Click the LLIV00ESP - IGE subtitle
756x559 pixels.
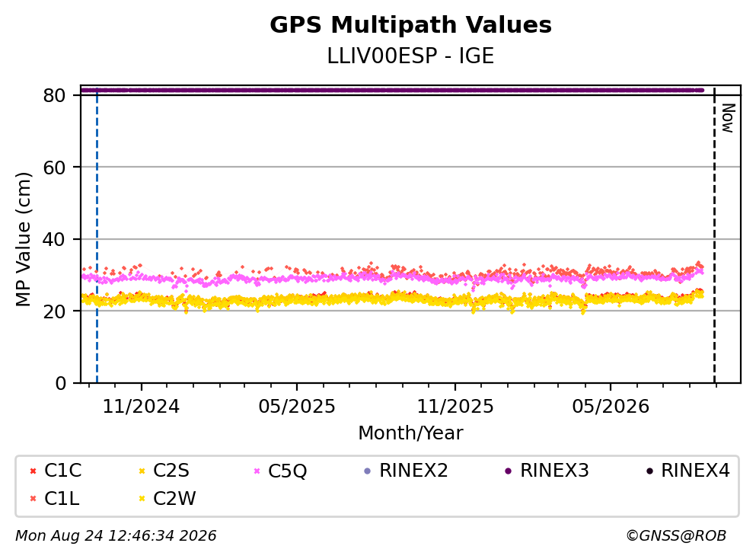coord(411,56)
